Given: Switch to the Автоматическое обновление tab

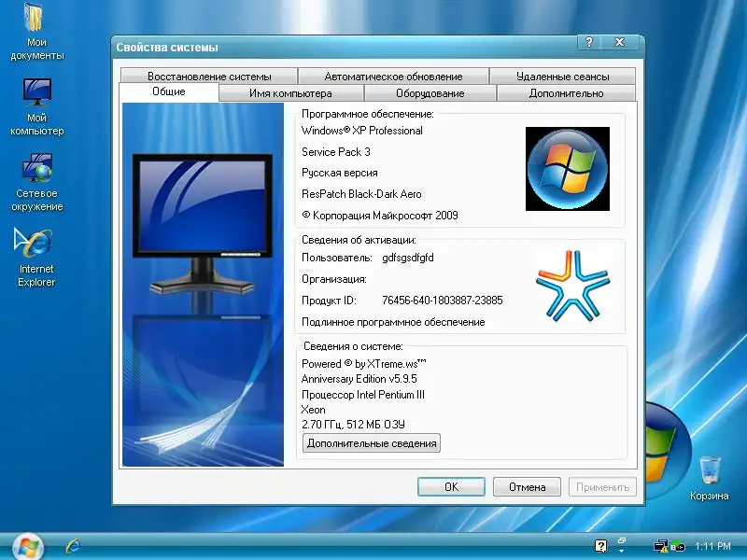Looking at the screenshot, I should point(393,77).
